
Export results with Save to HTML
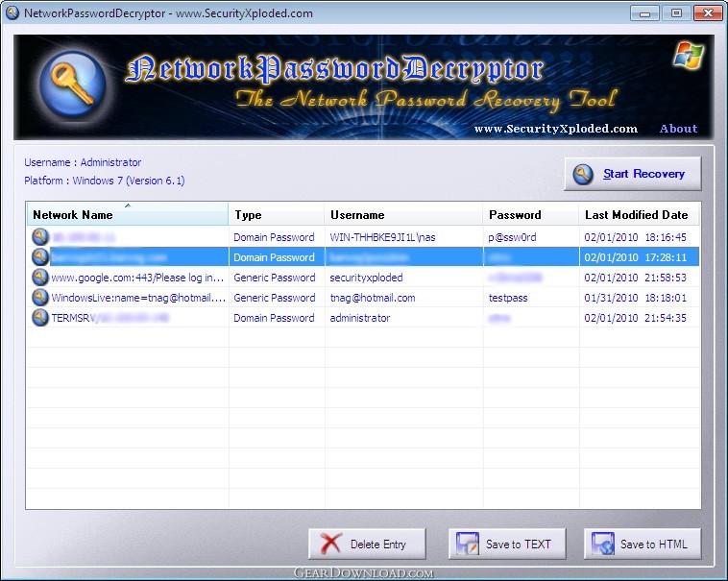coord(643,544)
